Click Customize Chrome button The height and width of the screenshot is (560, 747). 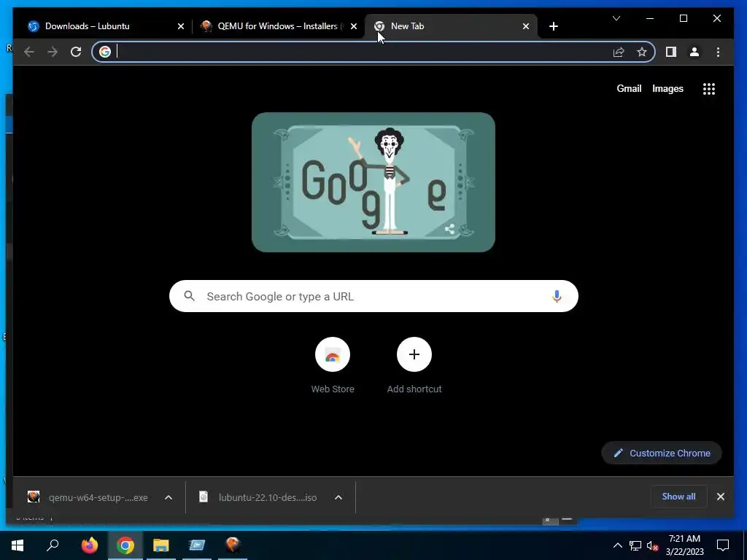[662, 454]
